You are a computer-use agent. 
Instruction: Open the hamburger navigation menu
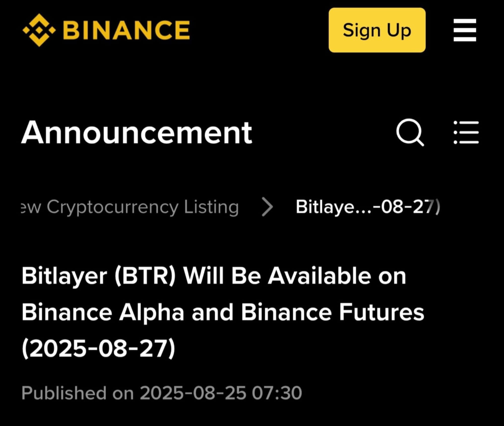pyautogui.click(x=465, y=30)
